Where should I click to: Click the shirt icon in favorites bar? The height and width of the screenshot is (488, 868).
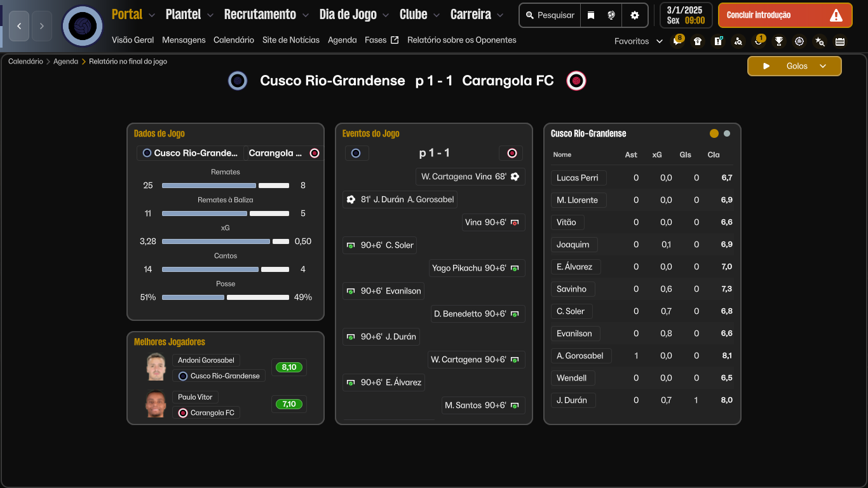[698, 41]
